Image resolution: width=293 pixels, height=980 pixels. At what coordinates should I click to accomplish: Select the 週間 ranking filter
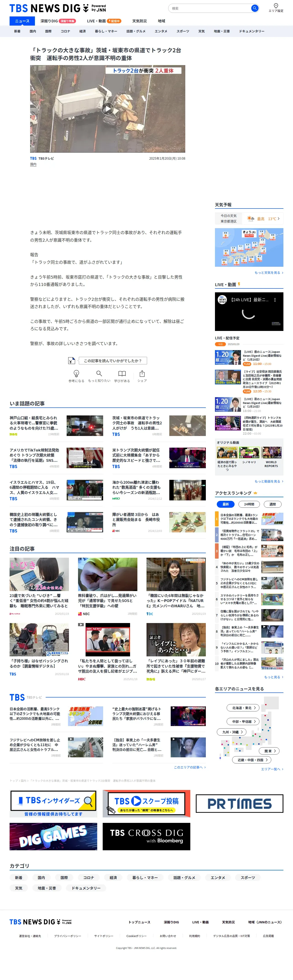272,504
